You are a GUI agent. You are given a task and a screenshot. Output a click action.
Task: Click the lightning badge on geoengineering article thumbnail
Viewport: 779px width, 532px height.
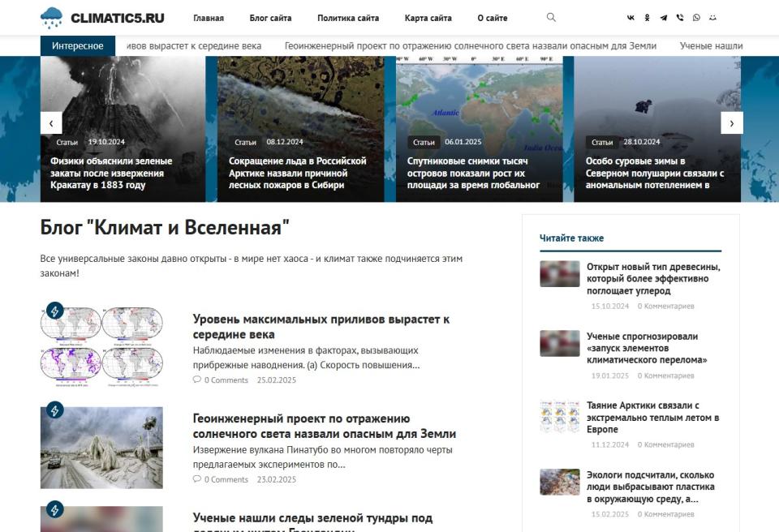pyautogui.click(x=54, y=410)
